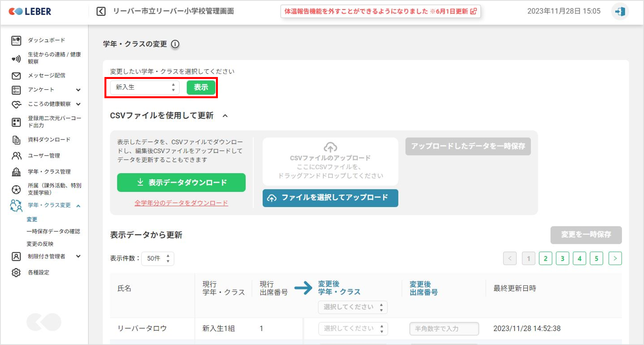Viewport: 644px width, 345px height.
Task: Click 全学年分のデータをダウンロード link
Action: [181, 203]
